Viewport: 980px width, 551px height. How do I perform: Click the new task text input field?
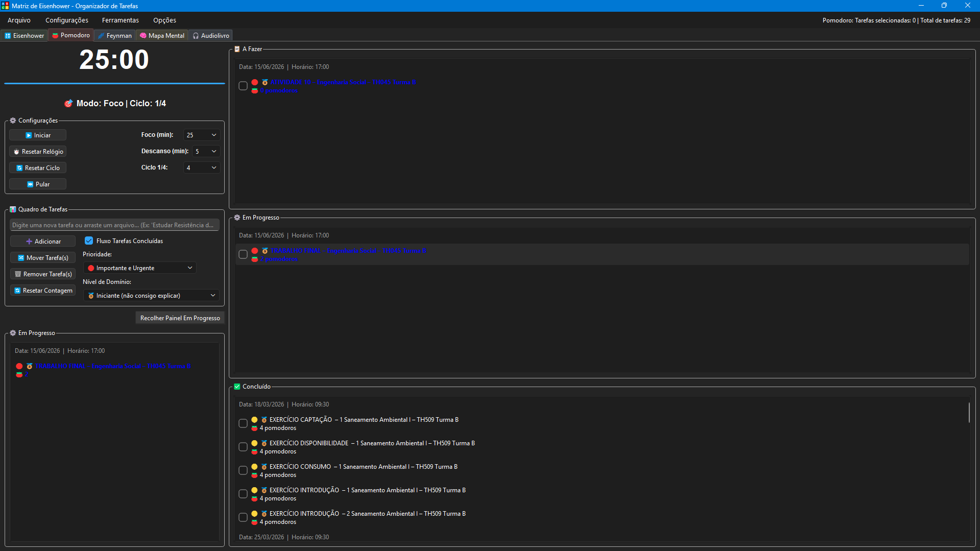pos(114,225)
